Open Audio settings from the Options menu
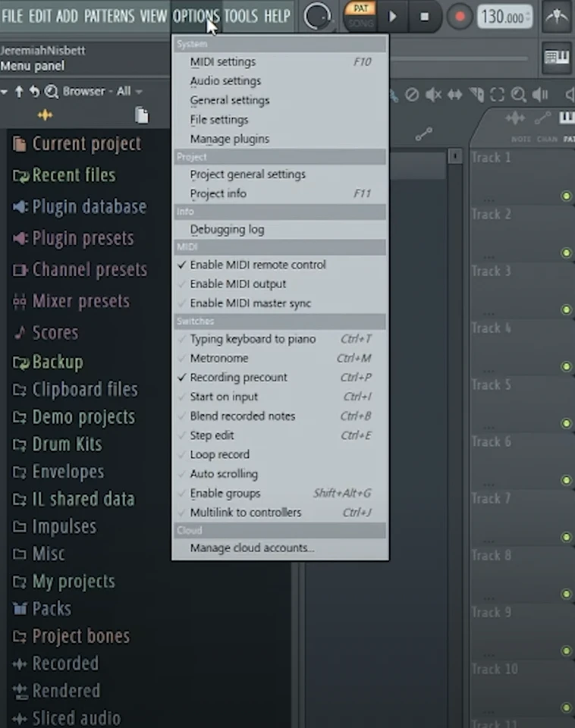The height and width of the screenshot is (728, 575). (225, 81)
